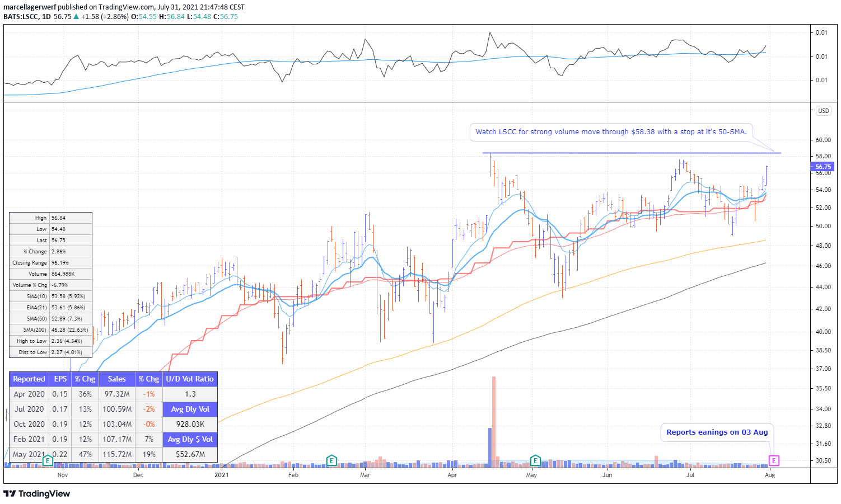Click the 'Watch LSCC for strong volume move' note
This screenshot has height=504, width=841.
[611, 132]
